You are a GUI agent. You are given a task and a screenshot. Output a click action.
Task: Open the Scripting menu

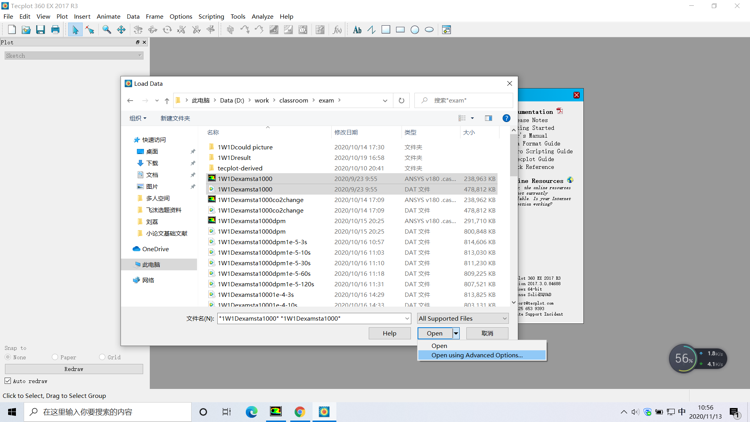211,16
